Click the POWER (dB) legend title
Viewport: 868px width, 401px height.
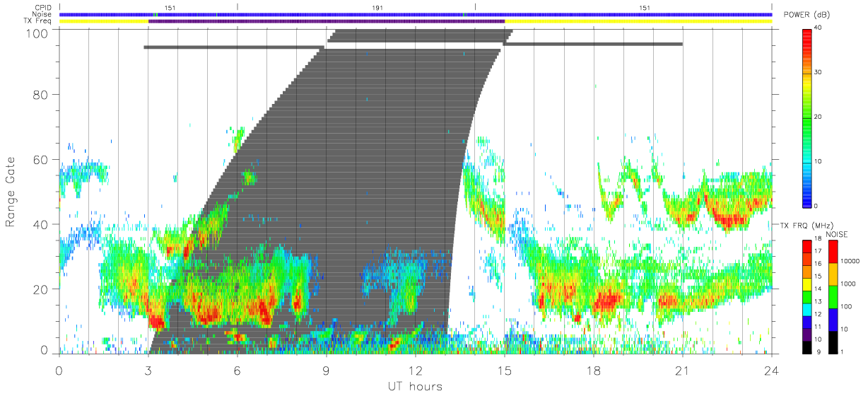click(807, 16)
